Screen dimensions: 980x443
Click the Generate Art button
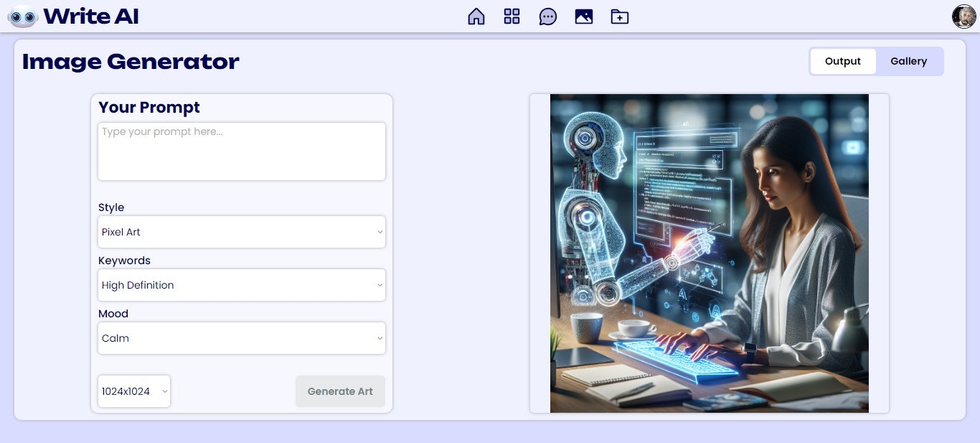tap(340, 391)
